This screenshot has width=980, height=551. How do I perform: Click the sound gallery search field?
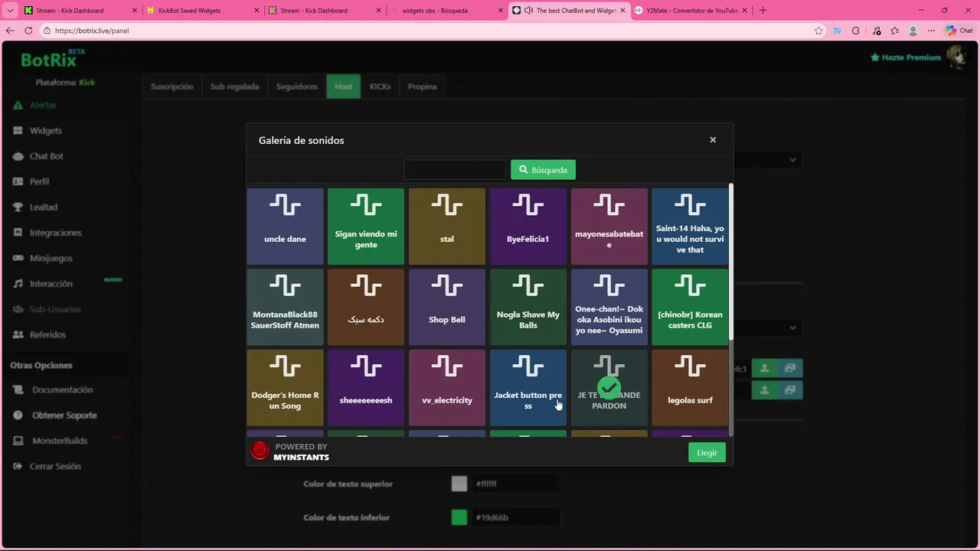(x=455, y=170)
